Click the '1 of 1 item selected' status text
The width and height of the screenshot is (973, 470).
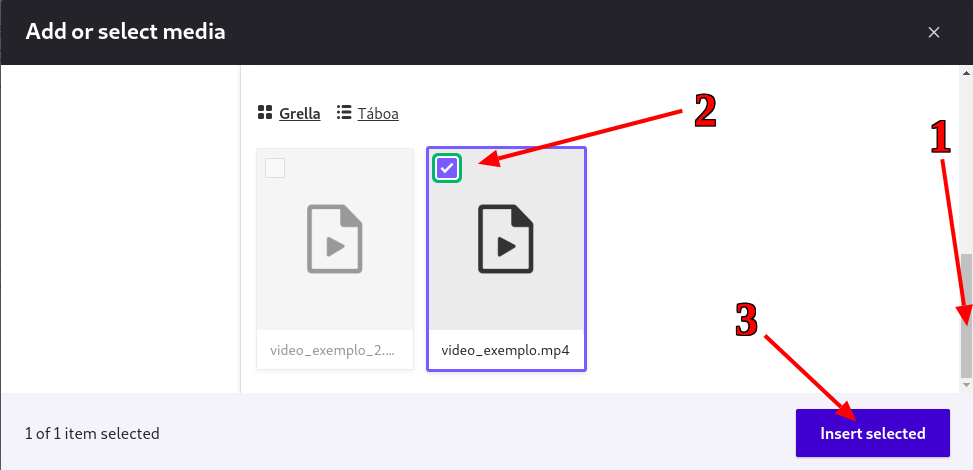tap(92, 433)
